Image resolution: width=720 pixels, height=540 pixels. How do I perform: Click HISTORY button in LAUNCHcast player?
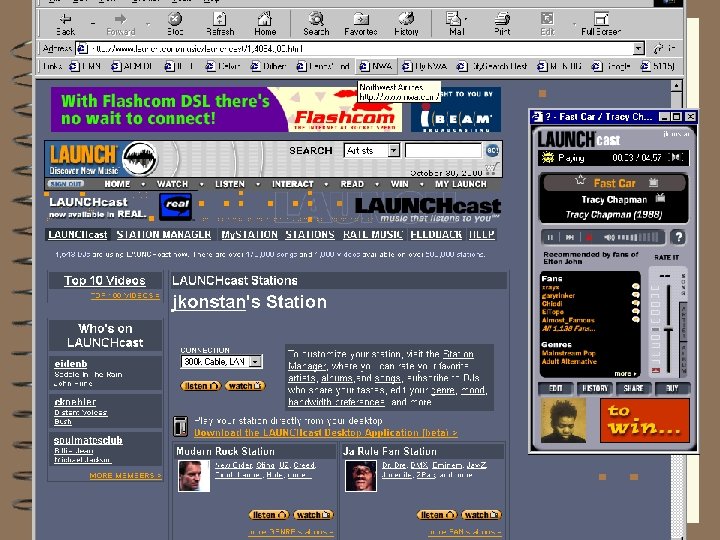(x=595, y=388)
